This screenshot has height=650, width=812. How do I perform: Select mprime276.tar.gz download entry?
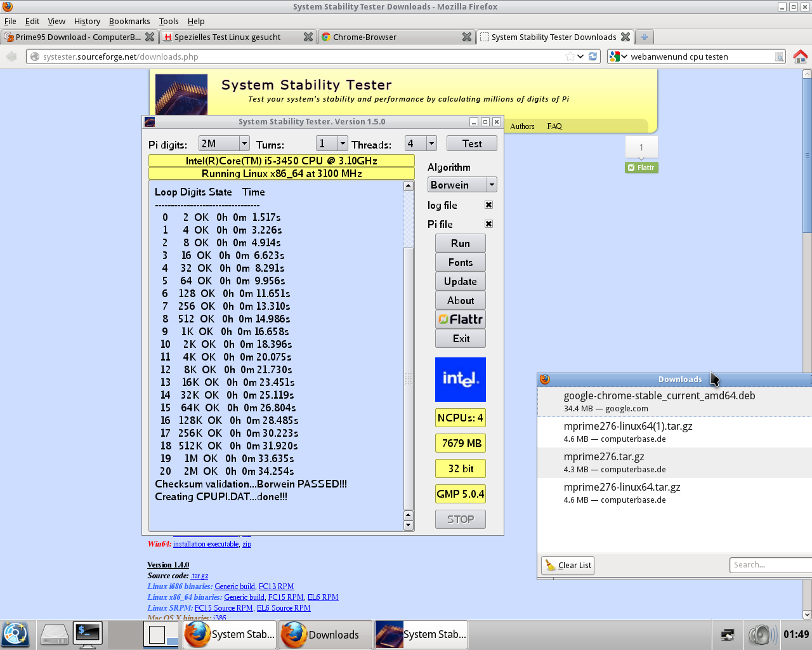[674, 462]
